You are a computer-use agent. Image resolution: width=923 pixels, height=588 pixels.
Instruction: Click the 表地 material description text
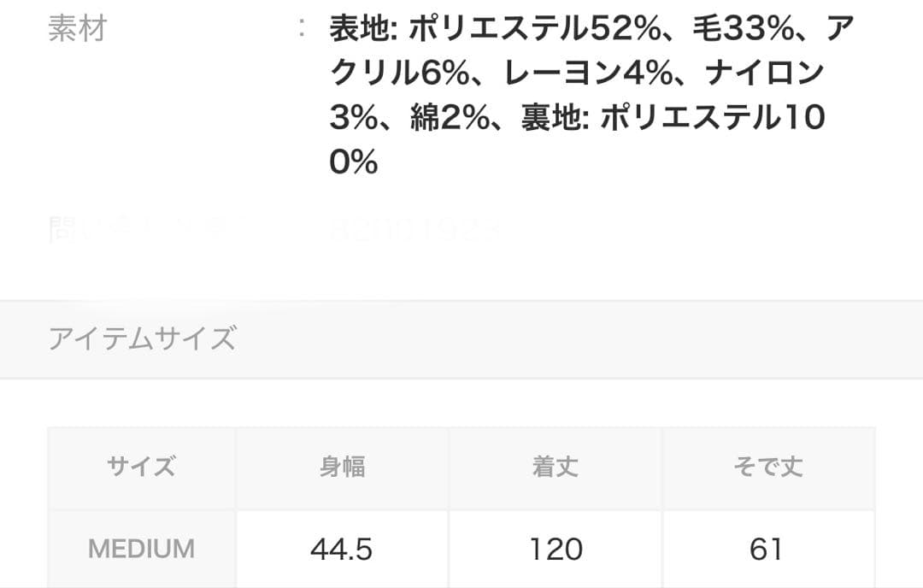click(x=591, y=95)
